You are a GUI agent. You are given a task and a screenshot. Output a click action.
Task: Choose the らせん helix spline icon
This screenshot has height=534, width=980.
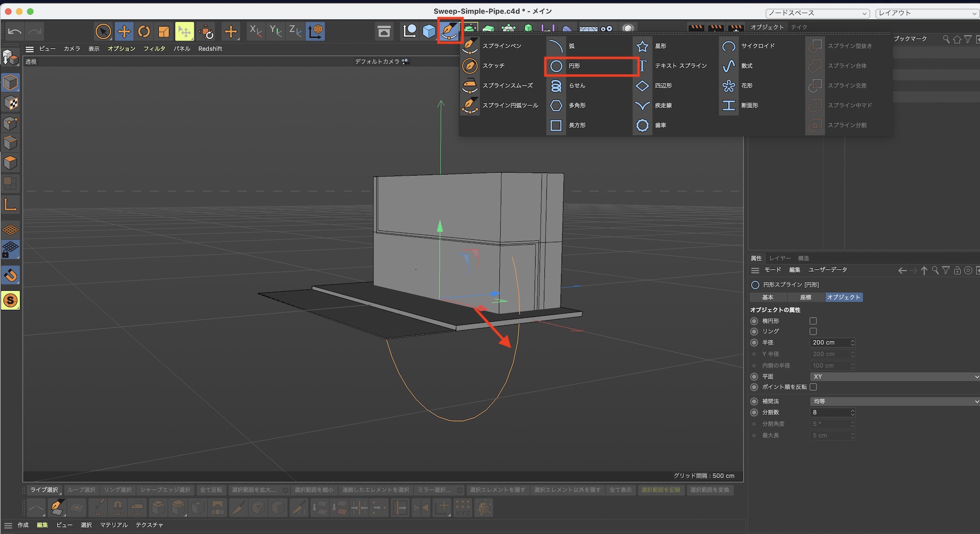556,86
